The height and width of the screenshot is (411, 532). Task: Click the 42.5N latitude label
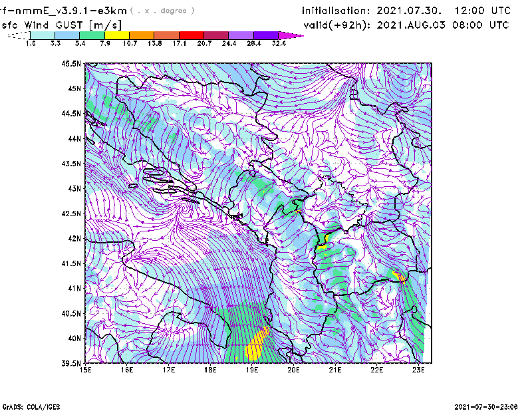tap(71, 213)
